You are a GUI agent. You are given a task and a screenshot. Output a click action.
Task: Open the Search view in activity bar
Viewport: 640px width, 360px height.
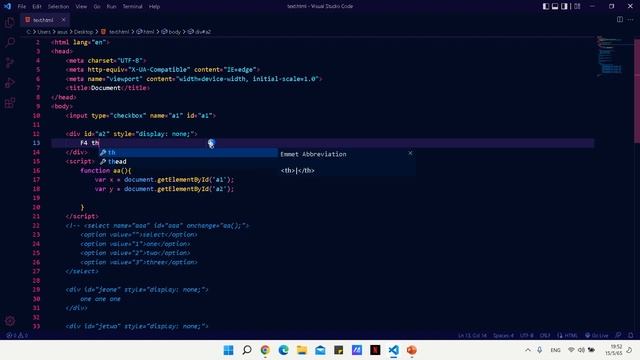(10, 42)
